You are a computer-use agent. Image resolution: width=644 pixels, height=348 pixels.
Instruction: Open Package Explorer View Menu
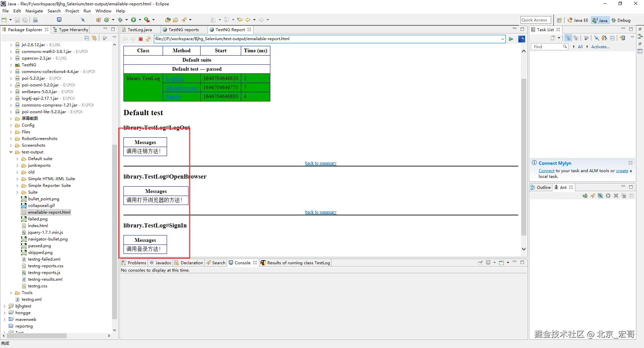pos(114,38)
